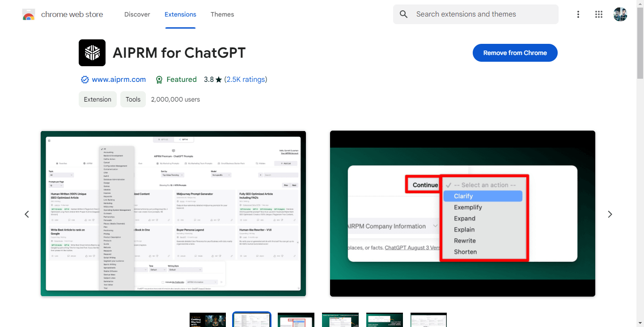Open the Google apps grid
644x327 pixels.
(x=599, y=14)
